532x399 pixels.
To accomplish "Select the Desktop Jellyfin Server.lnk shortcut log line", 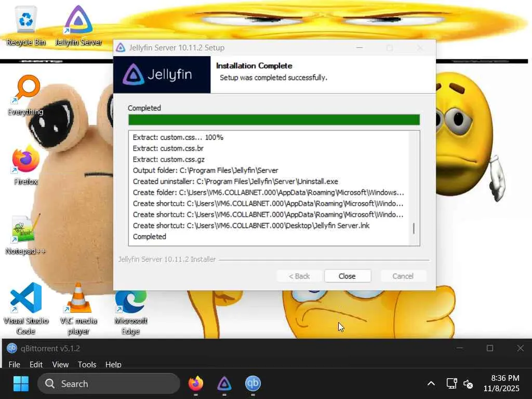I will 251,225.
